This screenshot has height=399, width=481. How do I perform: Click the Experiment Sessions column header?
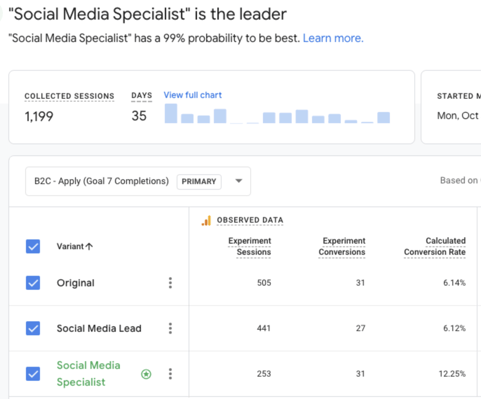[250, 246]
